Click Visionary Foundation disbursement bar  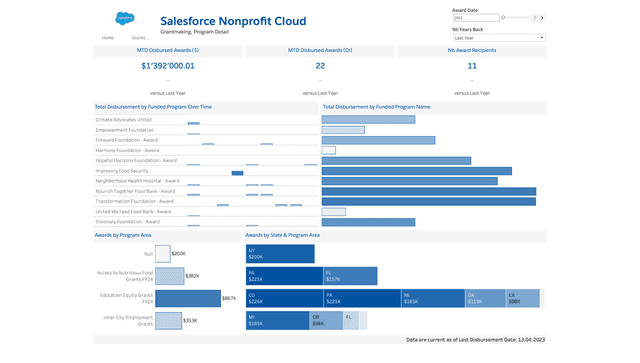tap(368, 222)
